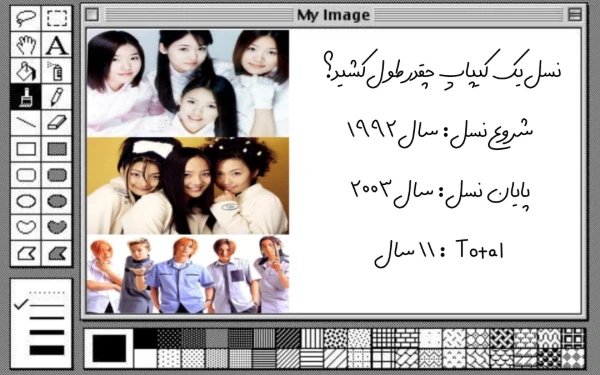Image resolution: width=600 pixels, height=375 pixels.
Task: Set the thick line width
Action: click(47, 332)
